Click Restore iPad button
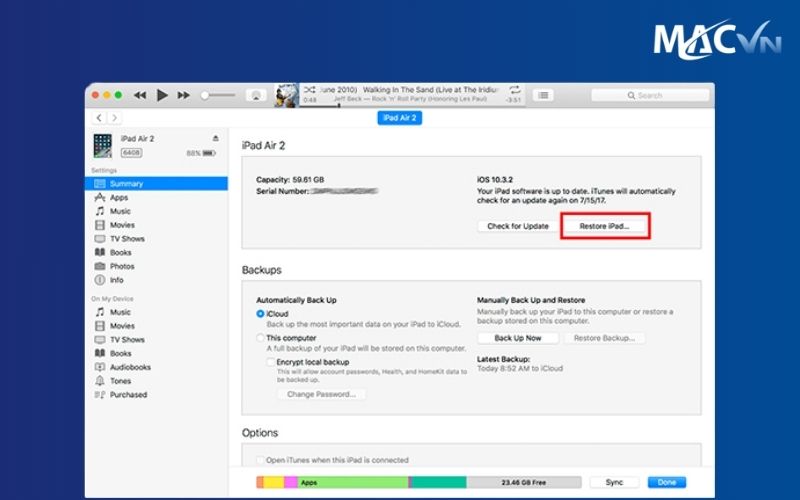 coord(605,226)
